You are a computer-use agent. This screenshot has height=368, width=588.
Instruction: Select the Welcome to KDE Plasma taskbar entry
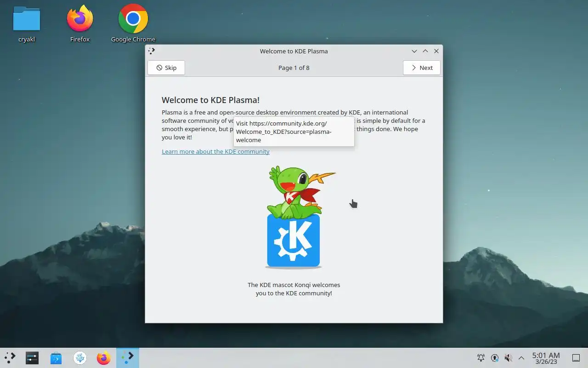click(x=128, y=357)
